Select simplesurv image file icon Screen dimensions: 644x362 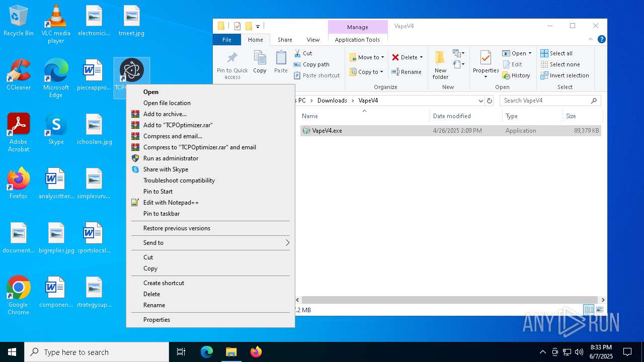click(x=94, y=183)
